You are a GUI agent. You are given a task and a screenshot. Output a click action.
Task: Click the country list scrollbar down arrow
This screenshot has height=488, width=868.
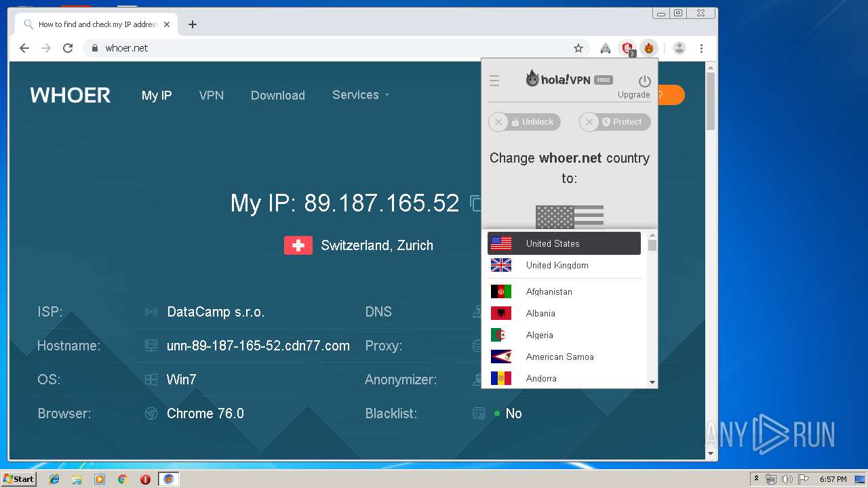[x=652, y=382]
